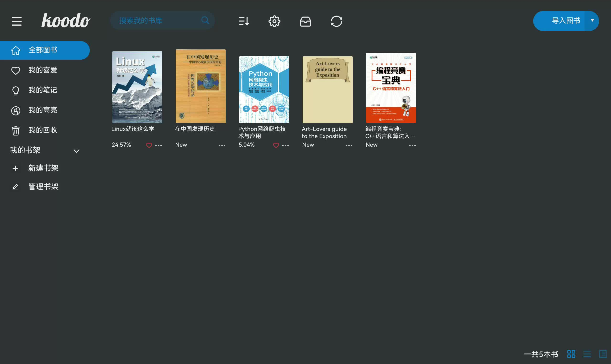Collapse the sidebar with the hamburger menu icon

pyautogui.click(x=17, y=21)
